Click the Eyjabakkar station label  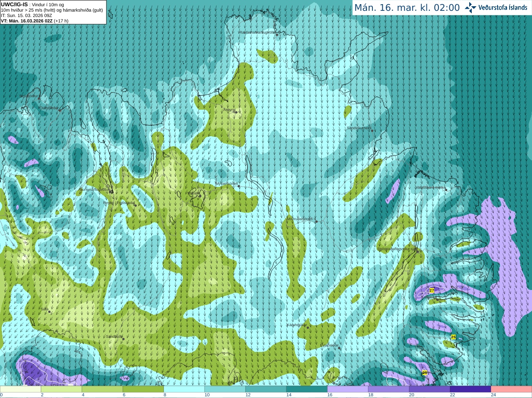click(x=330, y=345)
